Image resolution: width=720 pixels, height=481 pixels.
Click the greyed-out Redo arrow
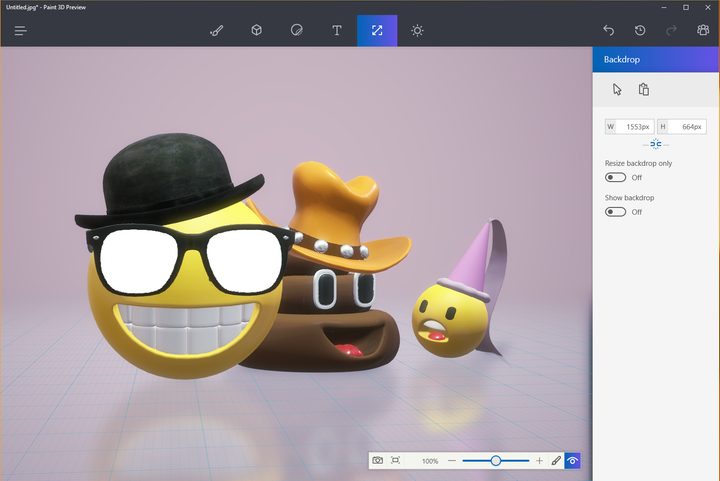coord(671,31)
